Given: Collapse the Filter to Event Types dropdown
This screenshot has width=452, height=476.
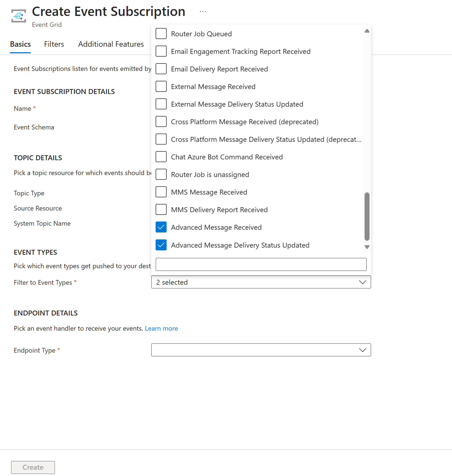Looking at the screenshot, I should (362, 282).
